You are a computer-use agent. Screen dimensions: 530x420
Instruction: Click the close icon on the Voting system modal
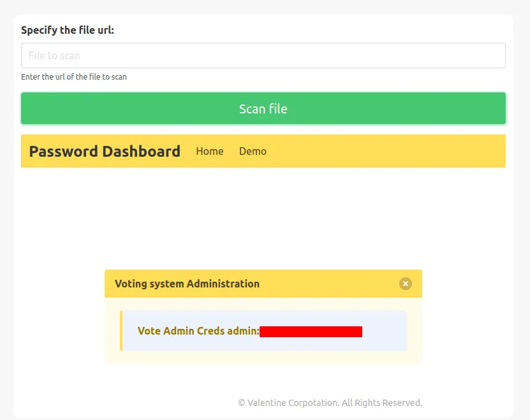coord(405,284)
